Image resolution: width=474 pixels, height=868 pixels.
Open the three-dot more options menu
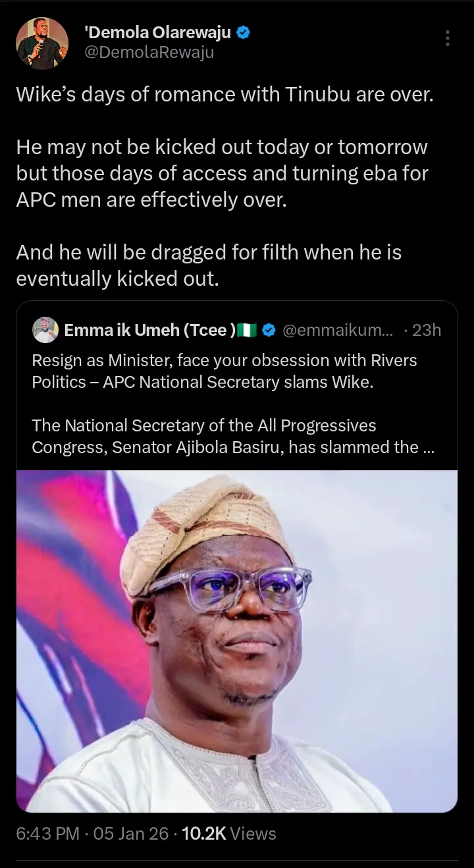[x=448, y=38]
